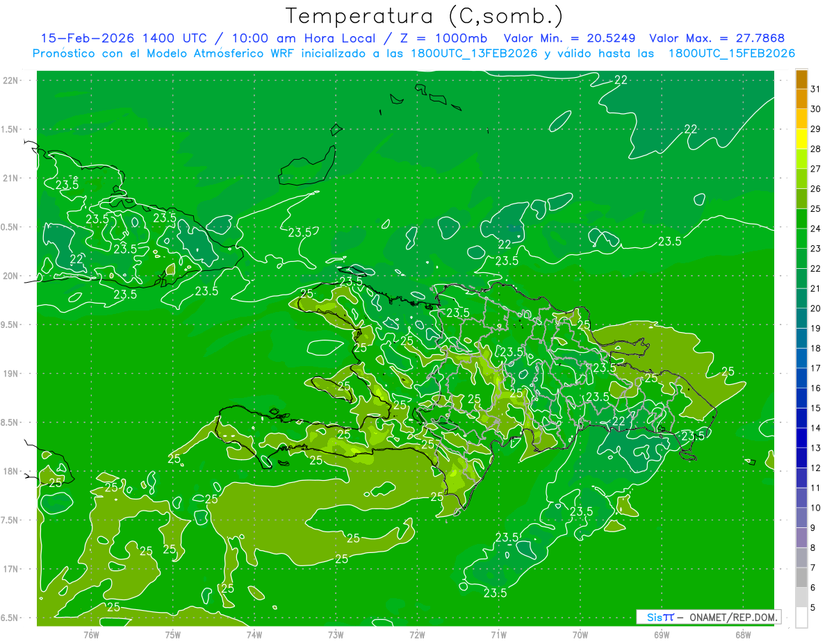This screenshot has height=644, width=834.
Task: Click the yellow legend swatch between 28 and 29
Action: tap(801, 139)
